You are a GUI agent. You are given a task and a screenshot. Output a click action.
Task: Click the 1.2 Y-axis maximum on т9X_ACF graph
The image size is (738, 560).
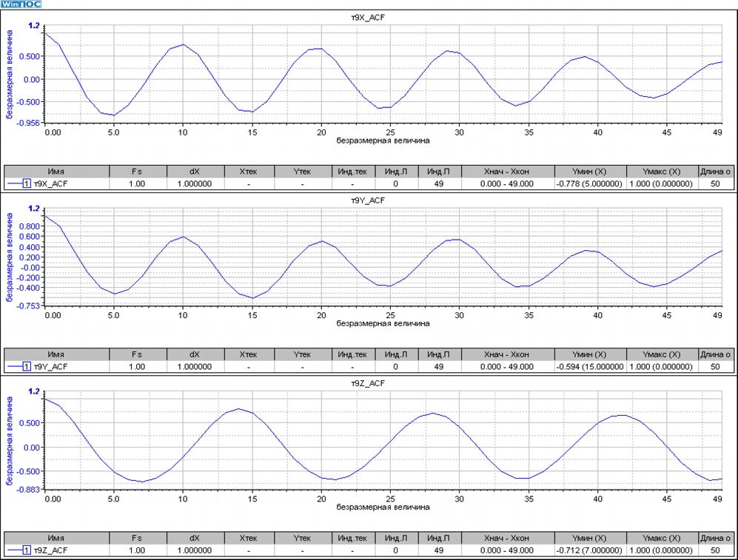click(33, 26)
